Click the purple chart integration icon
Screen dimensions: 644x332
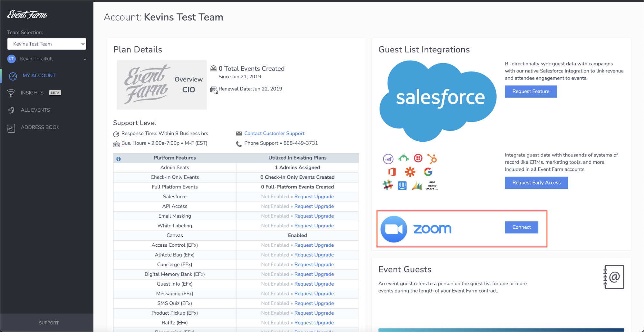coord(388,159)
